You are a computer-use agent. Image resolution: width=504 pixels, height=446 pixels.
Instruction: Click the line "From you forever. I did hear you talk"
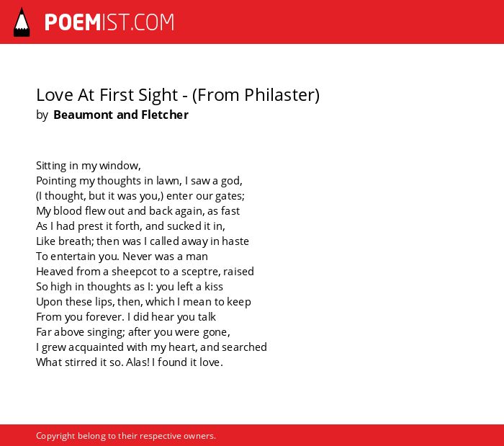[126, 317]
